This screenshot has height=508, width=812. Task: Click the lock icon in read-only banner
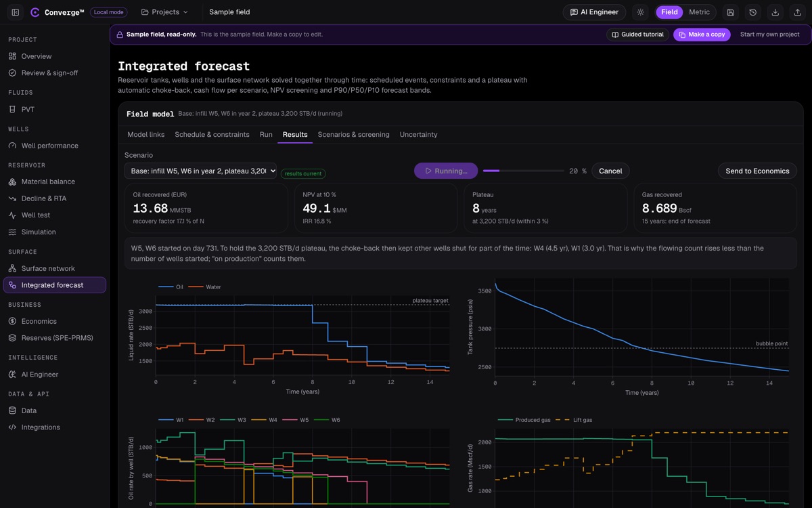(x=120, y=35)
